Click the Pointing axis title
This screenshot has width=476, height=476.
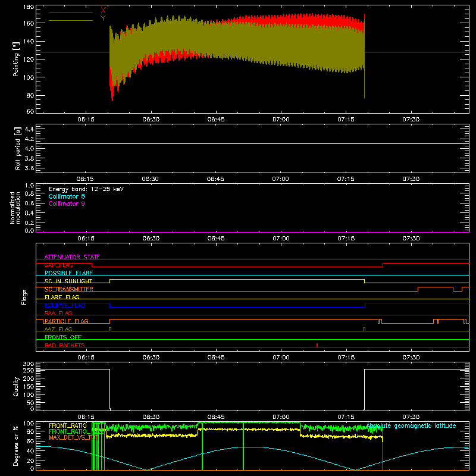coord(16,59)
